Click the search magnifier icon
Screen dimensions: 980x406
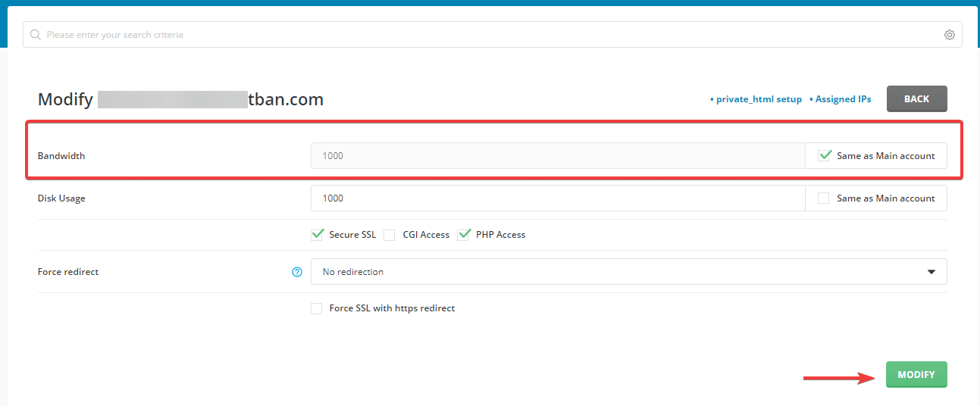click(36, 35)
